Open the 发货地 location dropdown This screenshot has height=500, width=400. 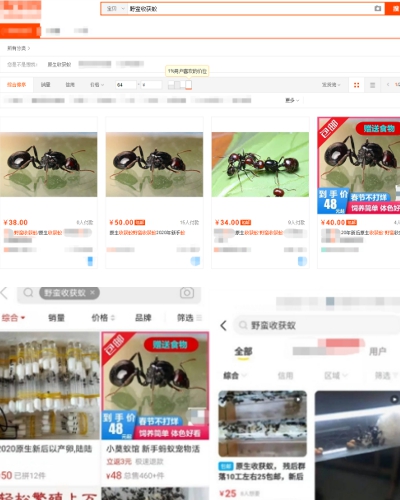tap(331, 85)
